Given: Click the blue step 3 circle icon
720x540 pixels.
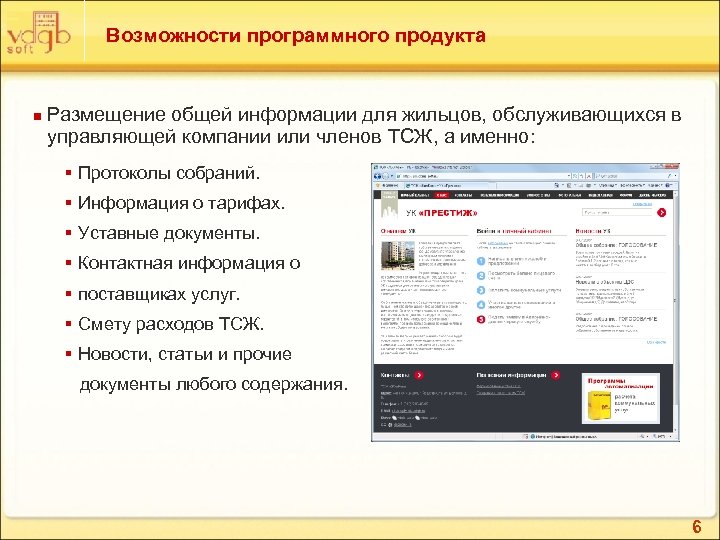Looking at the screenshot, I should tap(481, 290).
